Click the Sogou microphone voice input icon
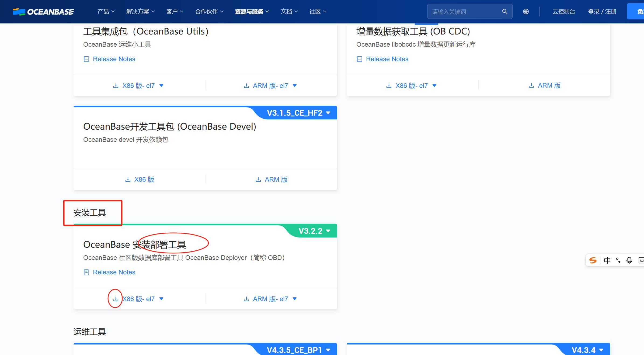Screen dimensions: 644x355 click(629, 260)
